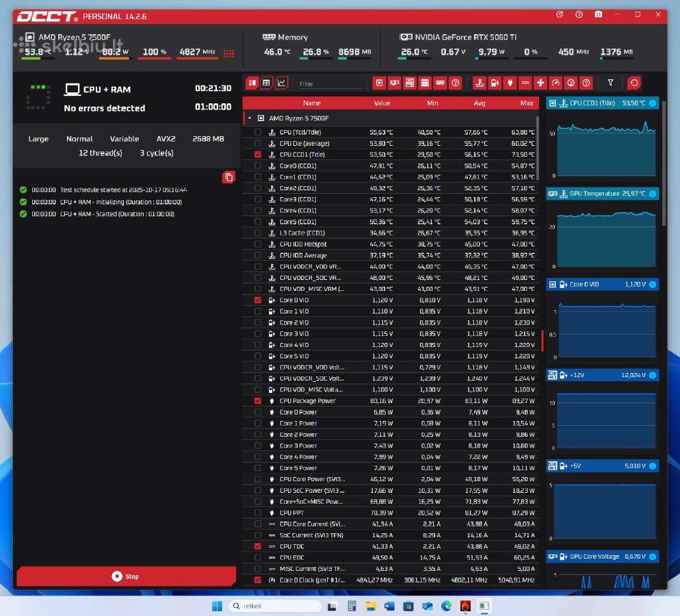Check the L3 Cache (CCD1) checkbox
The height and width of the screenshot is (616, 680).
pyautogui.click(x=258, y=233)
